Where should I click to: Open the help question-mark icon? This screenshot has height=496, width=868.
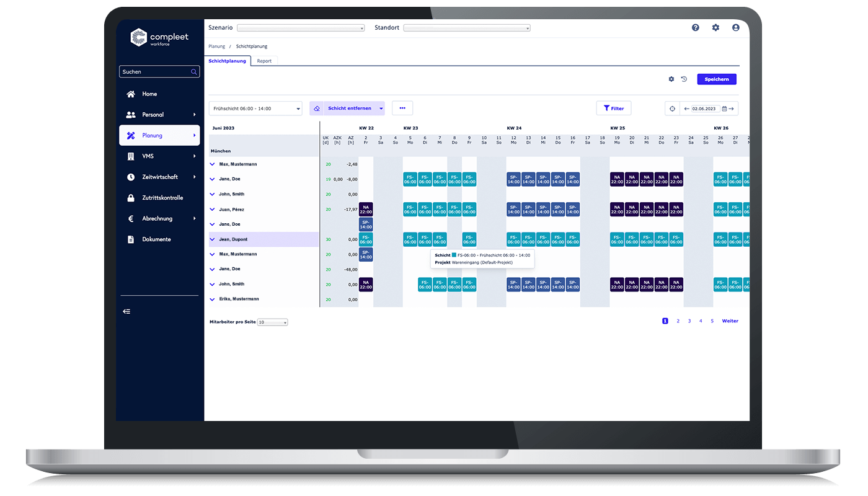click(695, 27)
